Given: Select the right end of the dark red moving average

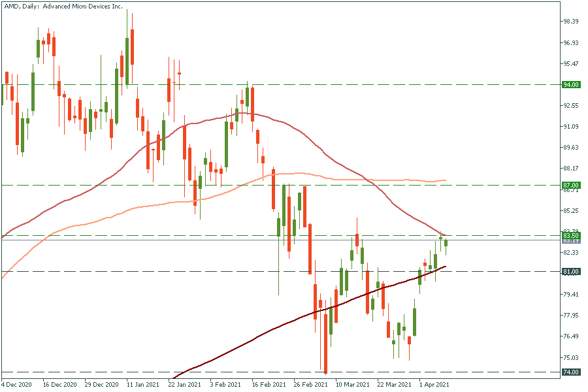Looking at the screenshot, I should click(x=446, y=267).
